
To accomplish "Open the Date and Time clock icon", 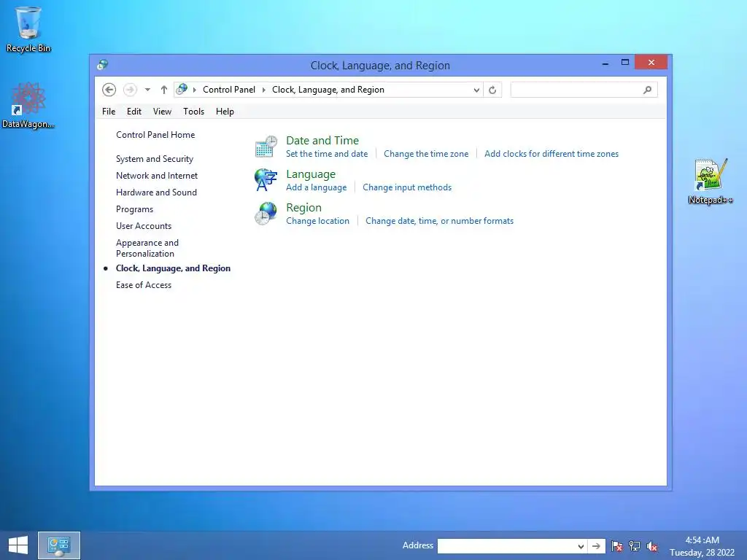I will coord(266,146).
